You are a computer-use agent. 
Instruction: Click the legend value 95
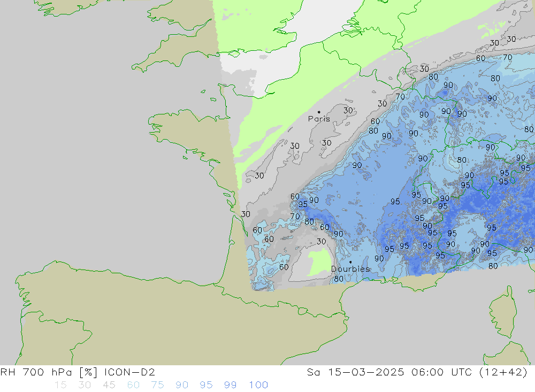click(206, 385)
